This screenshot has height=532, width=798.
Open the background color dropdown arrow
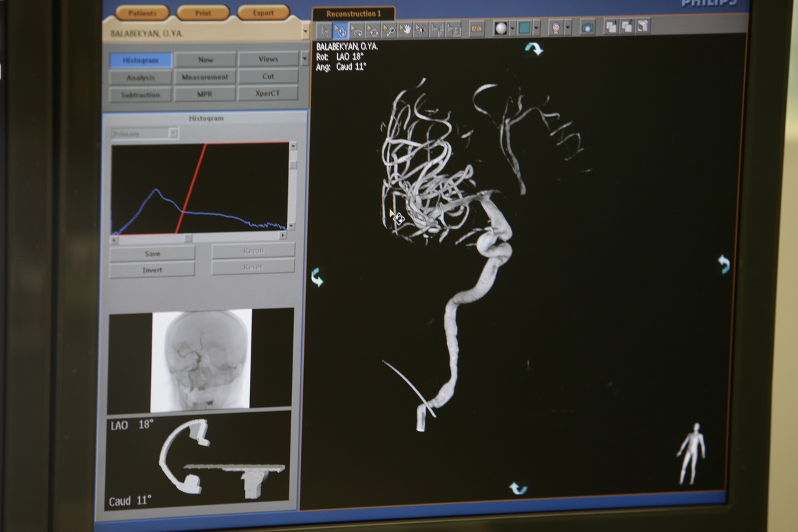pyautogui.click(x=536, y=28)
